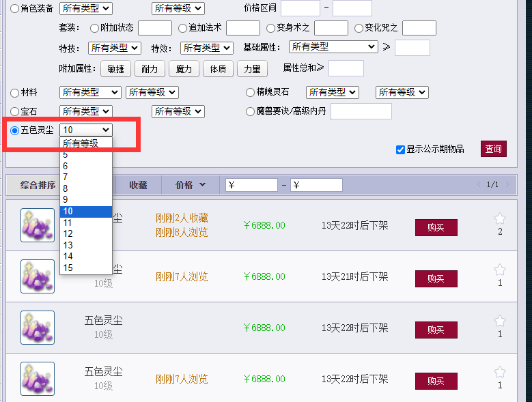Click the favorite star on first listing
The height and width of the screenshot is (402, 532).
pos(500,219)
